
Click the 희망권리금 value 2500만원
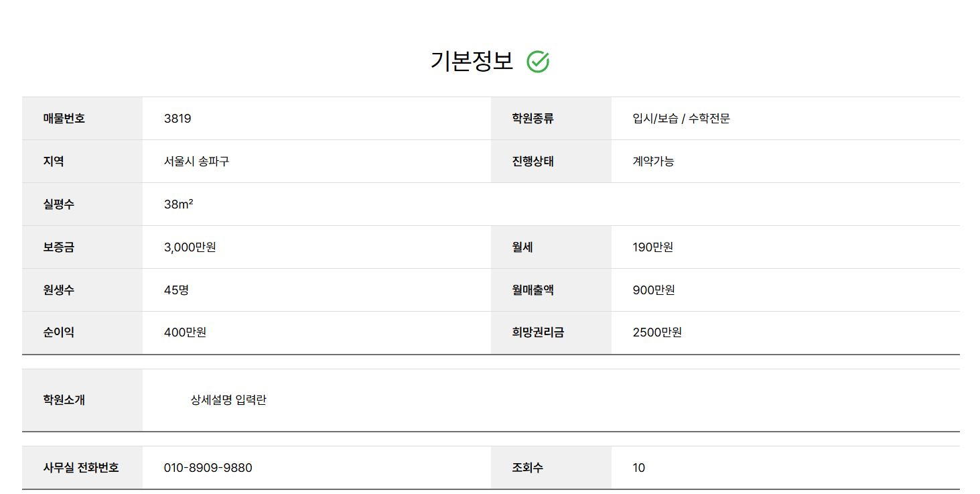pyautogui.click(x=656, y=332)
